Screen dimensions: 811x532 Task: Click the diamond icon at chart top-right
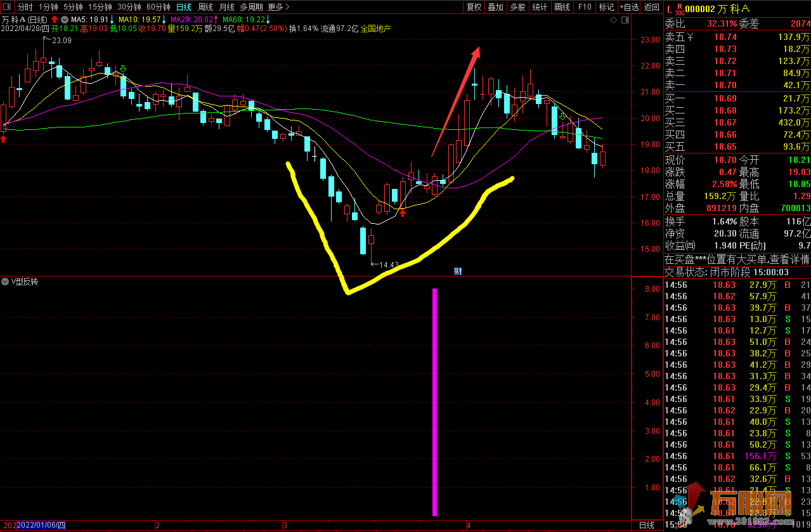613,20
